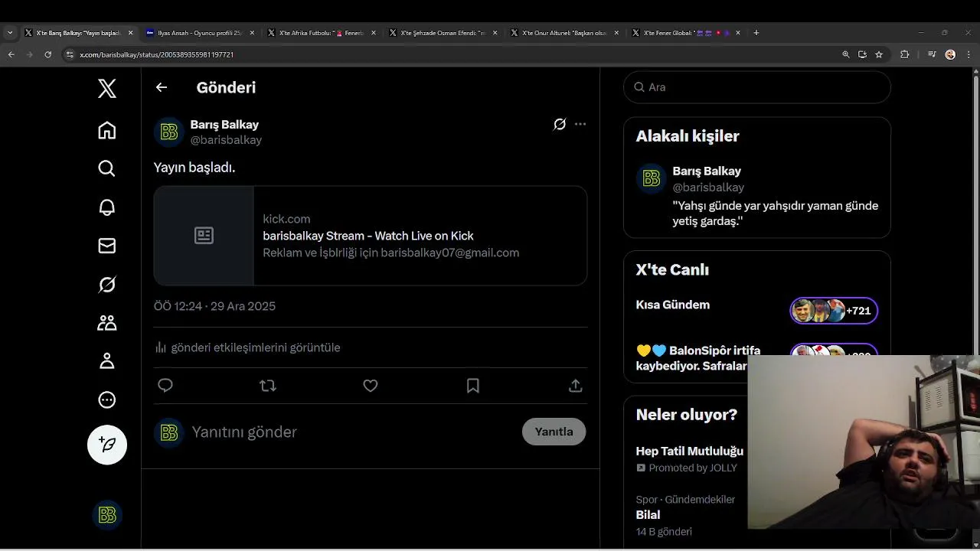
Task: Close the Ilyas Ansah tab
Action: tap(252, 33)
